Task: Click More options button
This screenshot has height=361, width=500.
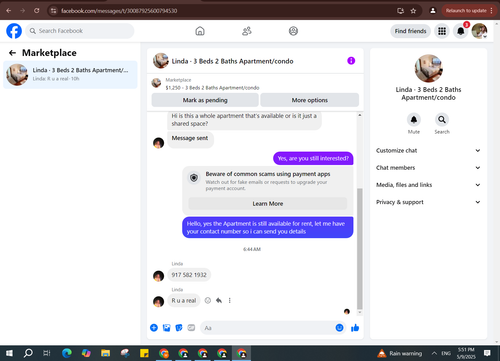Action: 310,100
